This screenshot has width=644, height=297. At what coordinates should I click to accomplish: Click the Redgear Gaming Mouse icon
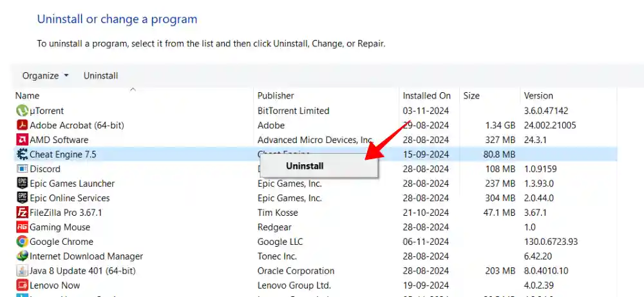22,227
